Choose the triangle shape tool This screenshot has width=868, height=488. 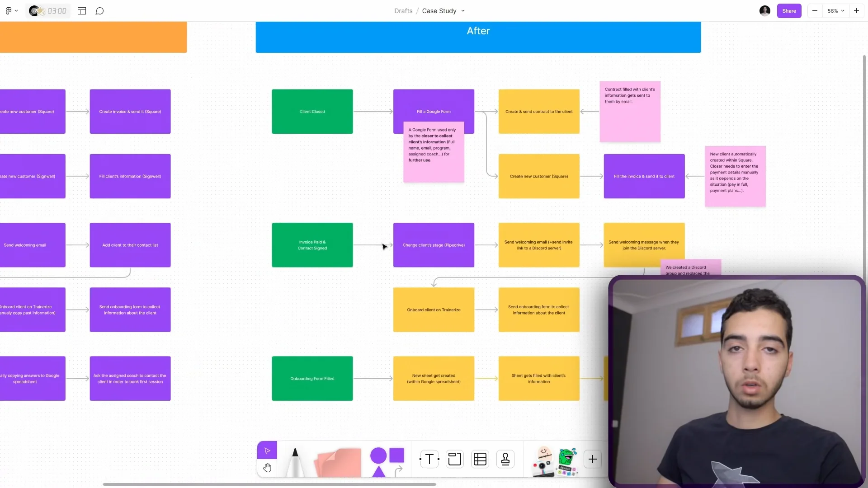pos(378,472)
